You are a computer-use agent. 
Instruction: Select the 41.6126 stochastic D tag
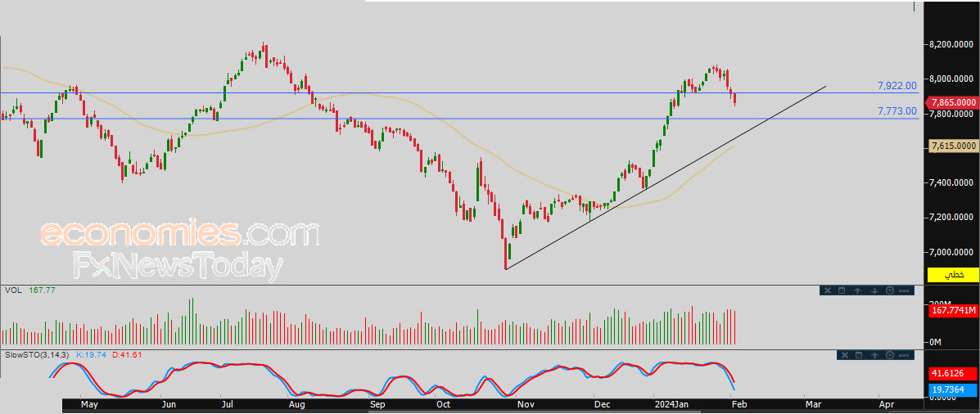pos(953,375)
